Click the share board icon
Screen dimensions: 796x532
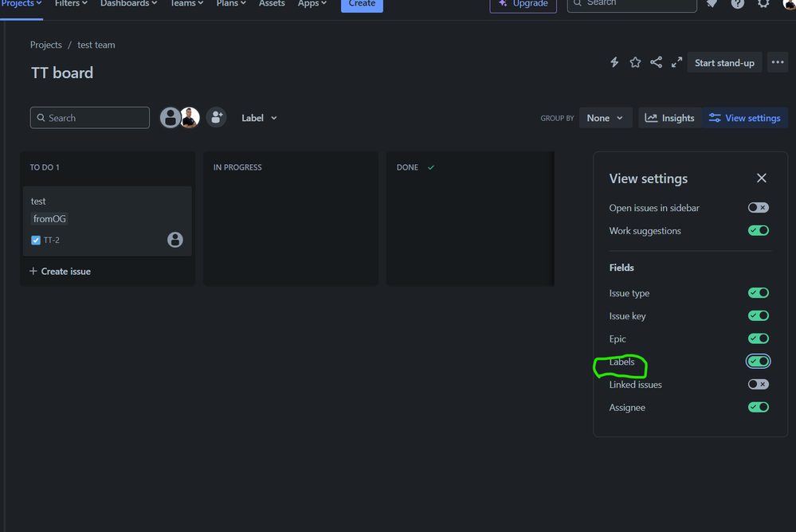[656, 62]
